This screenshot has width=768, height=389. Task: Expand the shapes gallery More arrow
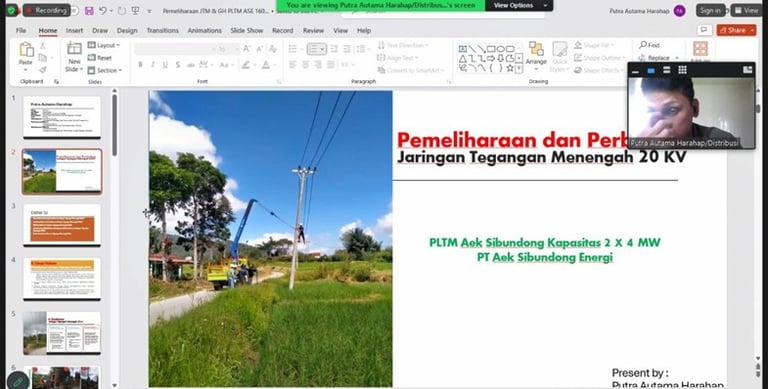(x=519, y=69)
